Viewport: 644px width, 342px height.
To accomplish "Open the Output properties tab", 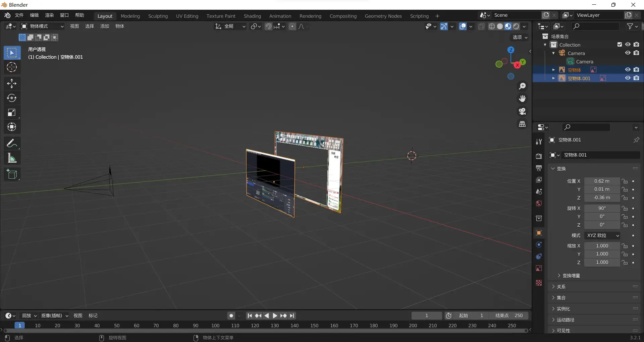I will pos(539,168).
